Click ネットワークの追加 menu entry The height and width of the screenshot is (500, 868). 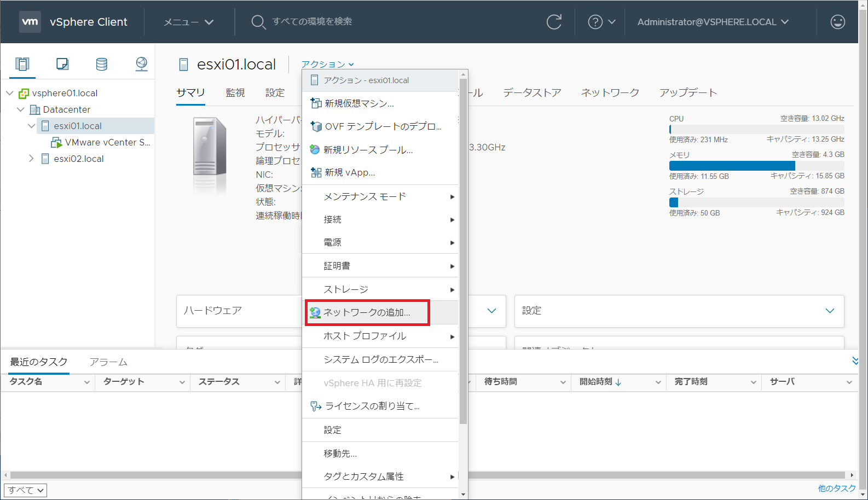(380, 312)
